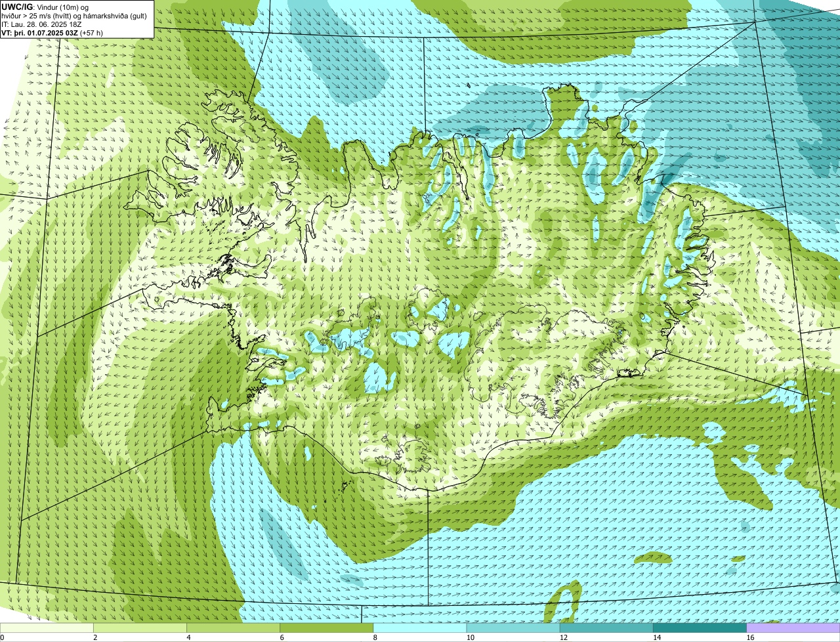The height and width of the screenshot is (642, 840).
Task: Click the "6" scale tick label
Action: (282, 637)
